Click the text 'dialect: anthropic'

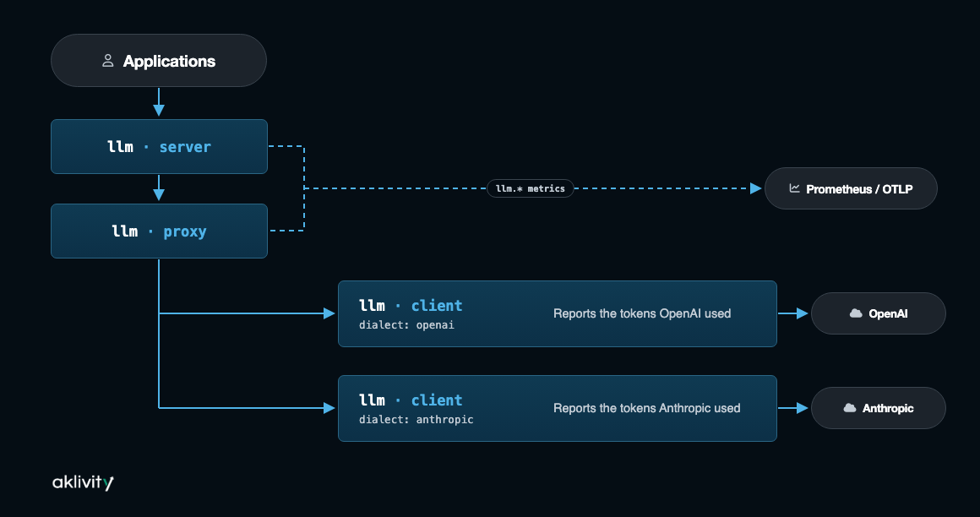(x=416, y=420)
